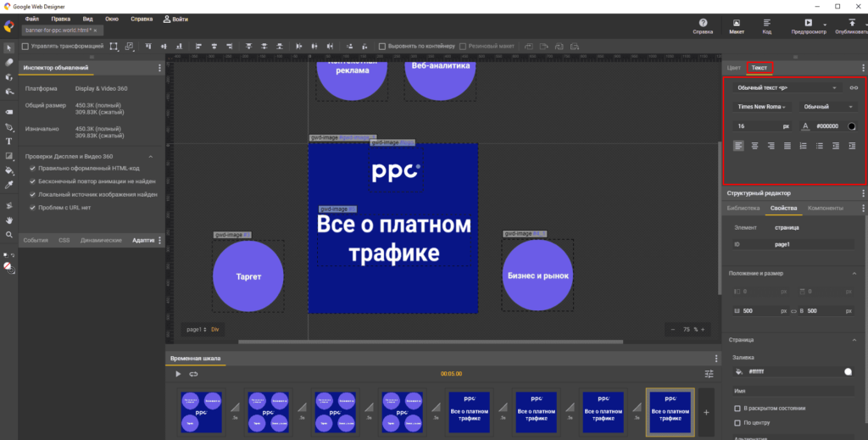Image resolution: width=868 pixels, height=440 pixels.
Task: Select the Eyedropper tool
Action: (x=8, y=184)
